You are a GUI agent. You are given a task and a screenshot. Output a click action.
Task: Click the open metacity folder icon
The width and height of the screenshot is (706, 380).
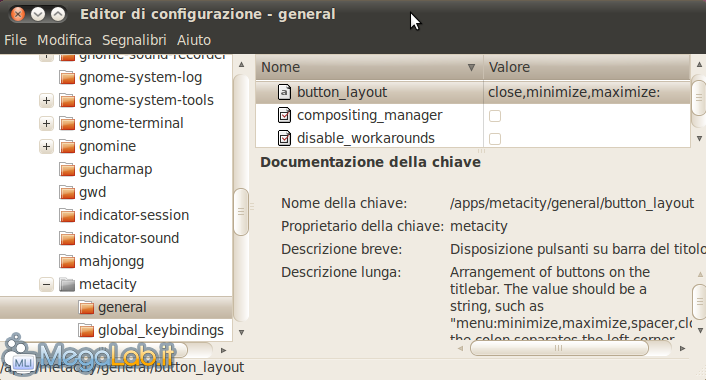pyautogui.click(x=67, y=284)
